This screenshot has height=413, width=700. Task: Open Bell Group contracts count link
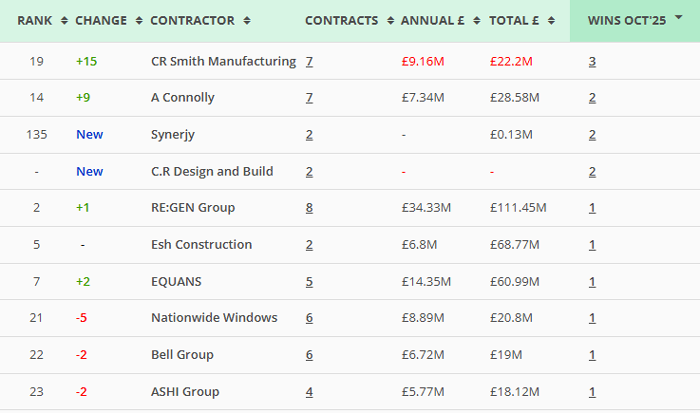pyautogui.click(x=310, y=355)
